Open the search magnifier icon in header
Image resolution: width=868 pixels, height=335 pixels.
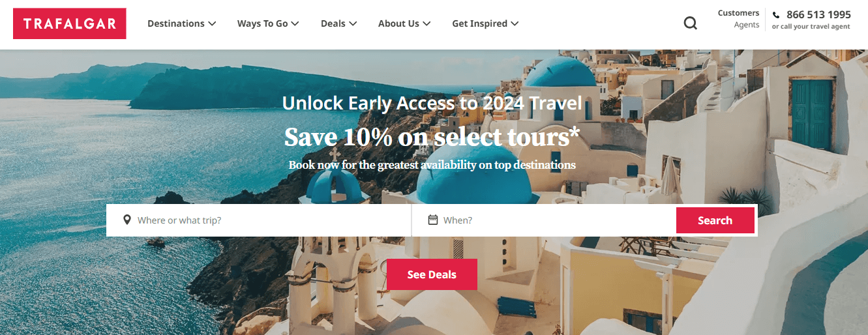(x=690, y=23)
